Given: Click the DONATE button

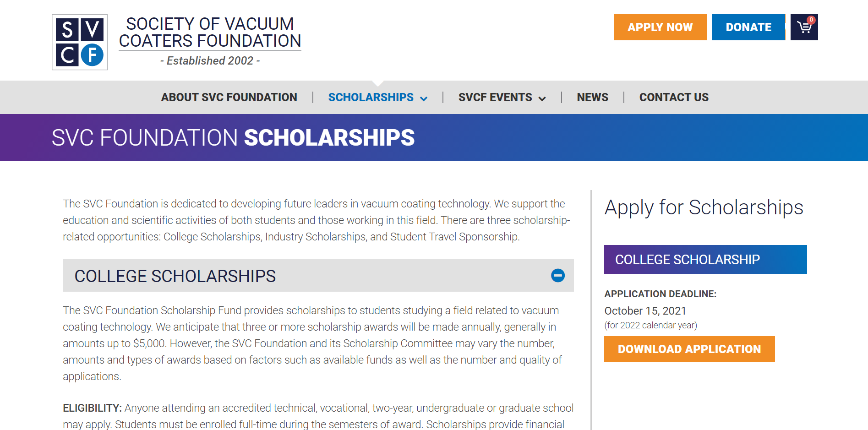Looking at the screenshot, I should (748, 27).
